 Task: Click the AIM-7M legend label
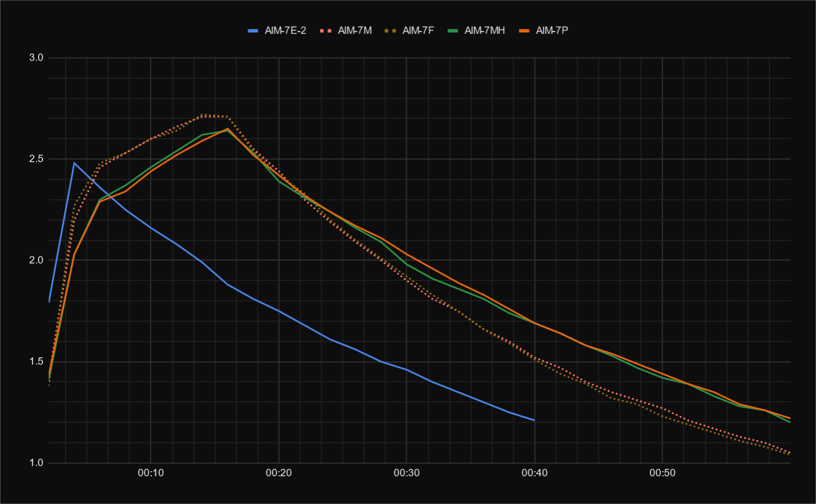354,31
